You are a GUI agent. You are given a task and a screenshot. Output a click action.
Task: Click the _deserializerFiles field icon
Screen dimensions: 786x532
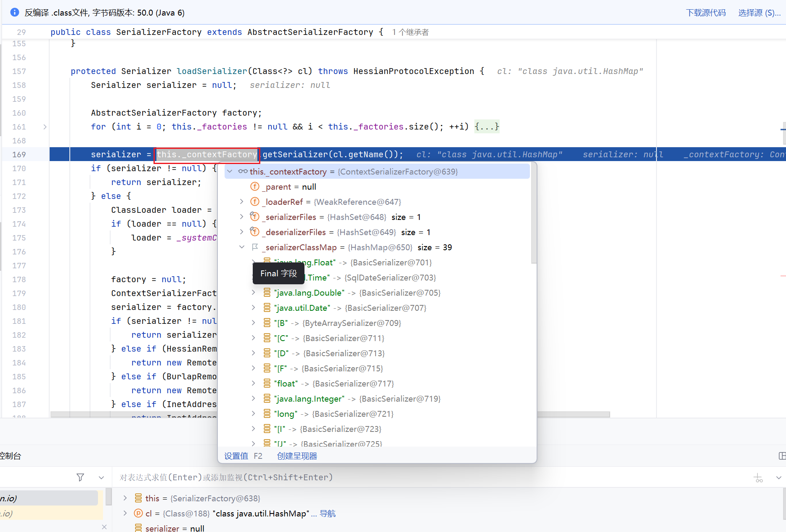point(255,232)
